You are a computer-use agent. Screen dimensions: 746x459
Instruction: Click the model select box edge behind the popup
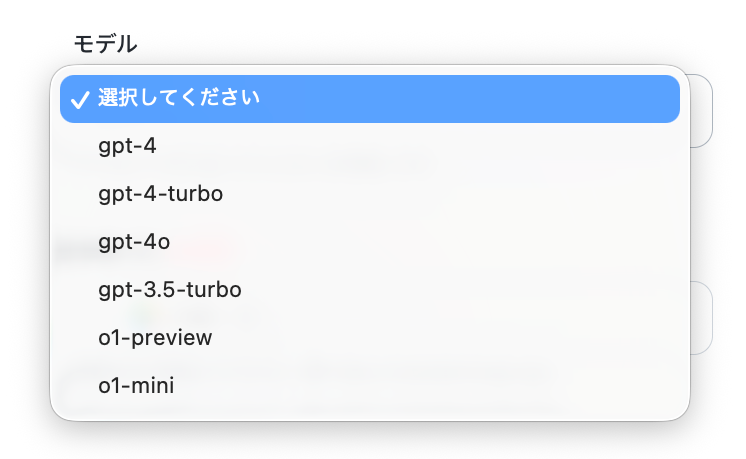[702, 111]
